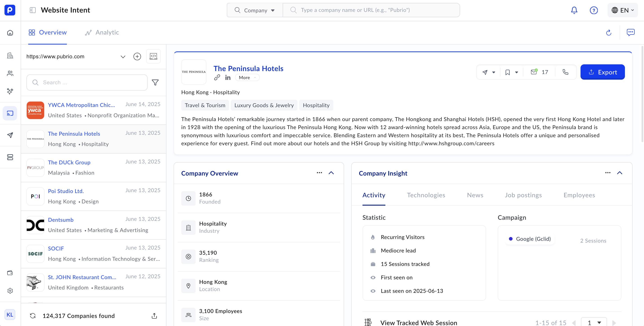Switch to the Analytic tab
Viewport: 644px width, 326px height.
102,33
